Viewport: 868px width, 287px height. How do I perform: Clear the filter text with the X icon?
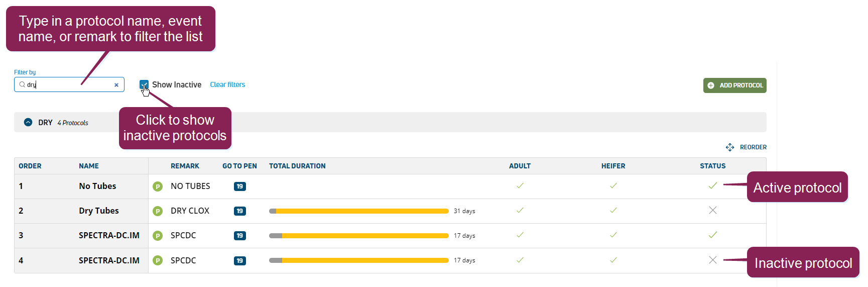tap(116, 85)
